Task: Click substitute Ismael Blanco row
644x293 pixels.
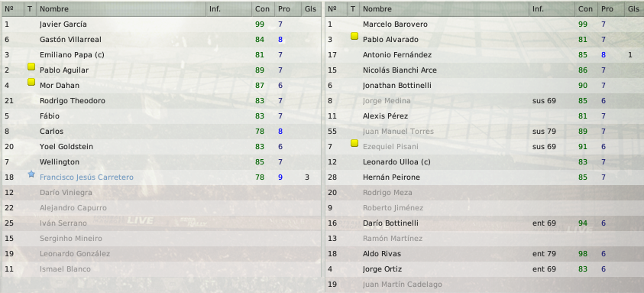Action: [161, 269]
